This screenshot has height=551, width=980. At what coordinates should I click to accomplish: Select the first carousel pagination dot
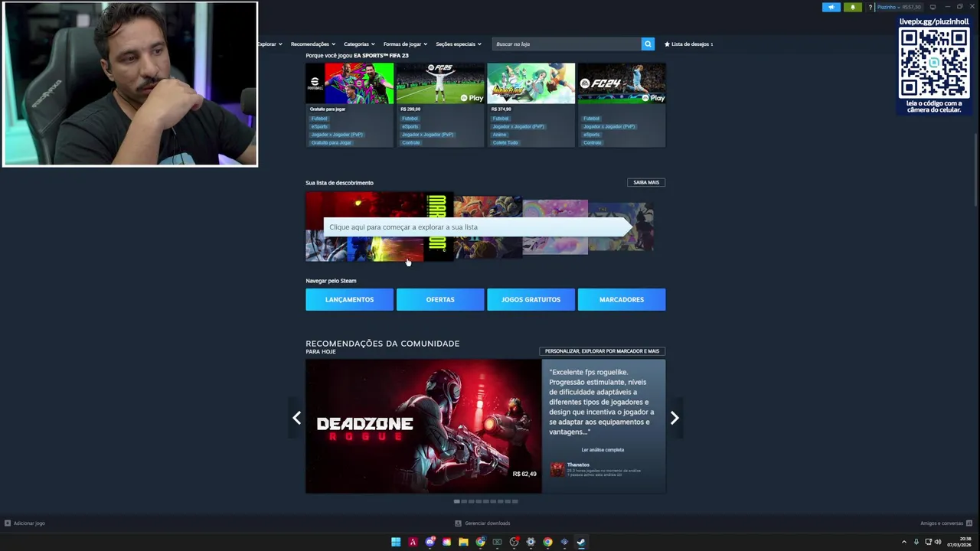point(456,501)
